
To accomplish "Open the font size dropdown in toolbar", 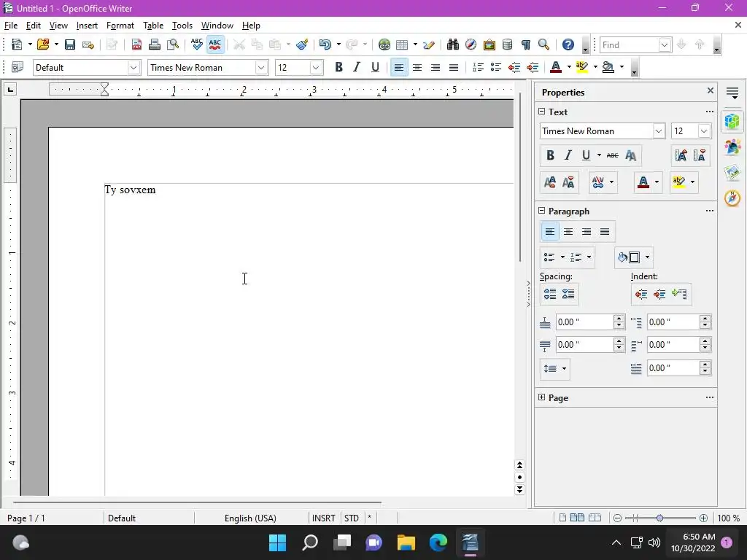I will tap(315, 68).
